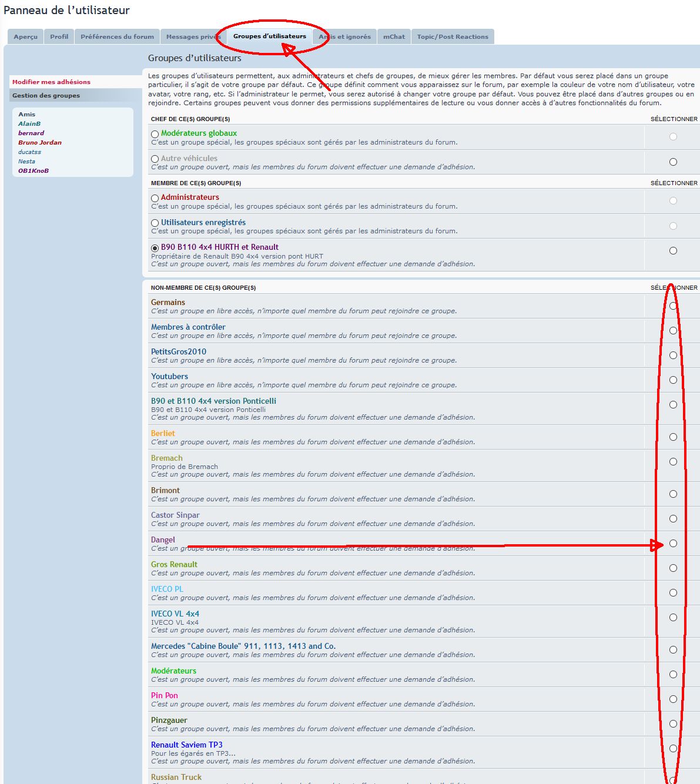This screenshot has height=784, width=700.
Task: Click friend OB1KnoB in Amis list
Action: pyautogui.click(x=34, y=171)
